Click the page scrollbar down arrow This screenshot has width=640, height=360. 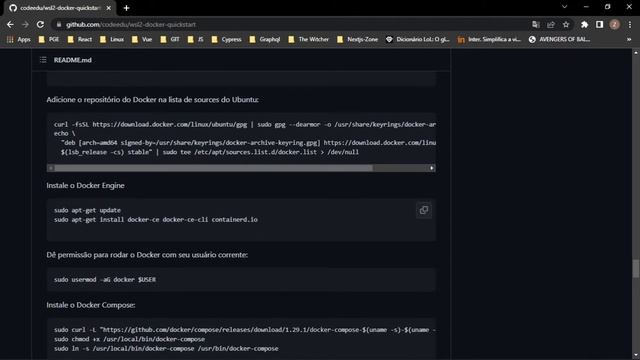[x=636, y=356]
